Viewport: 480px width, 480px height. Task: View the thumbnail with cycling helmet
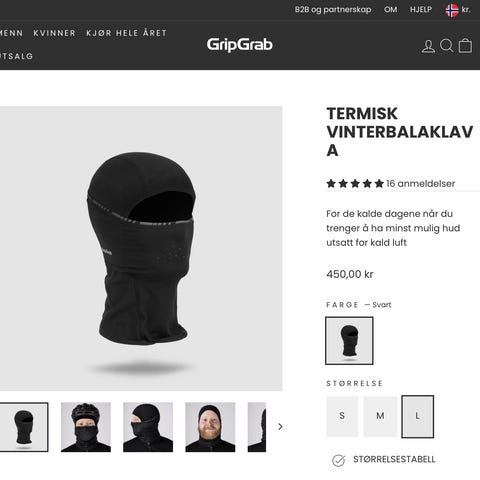(86, 427)
